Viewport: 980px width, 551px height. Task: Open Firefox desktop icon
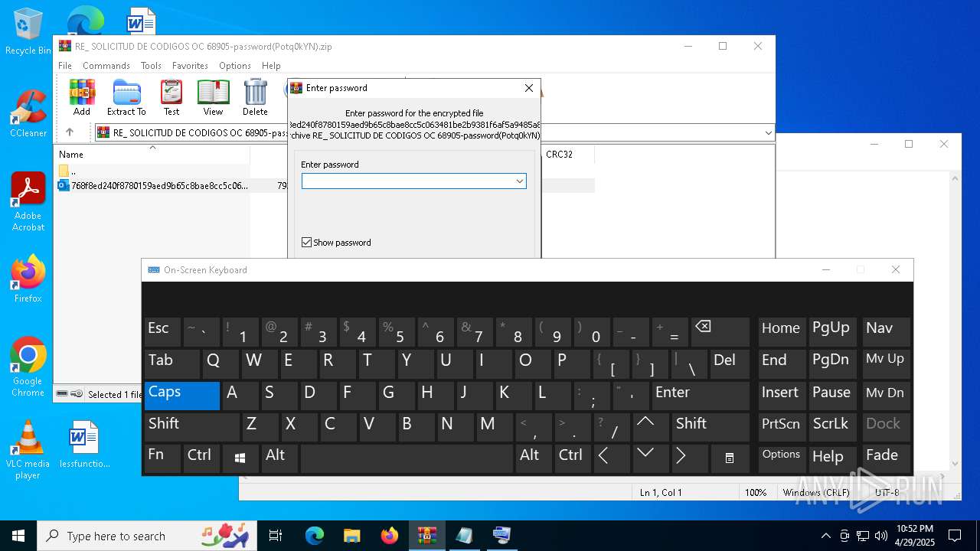click(x=28, y=279)
